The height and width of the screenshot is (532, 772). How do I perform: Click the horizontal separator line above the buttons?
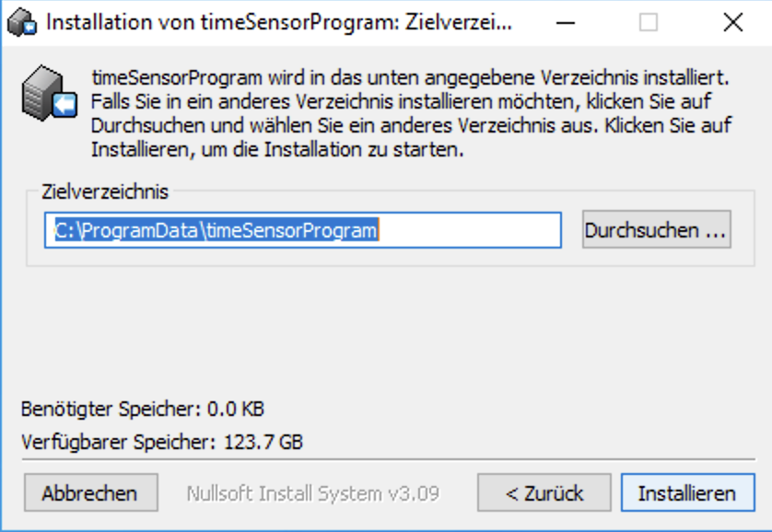pos(388,459)
